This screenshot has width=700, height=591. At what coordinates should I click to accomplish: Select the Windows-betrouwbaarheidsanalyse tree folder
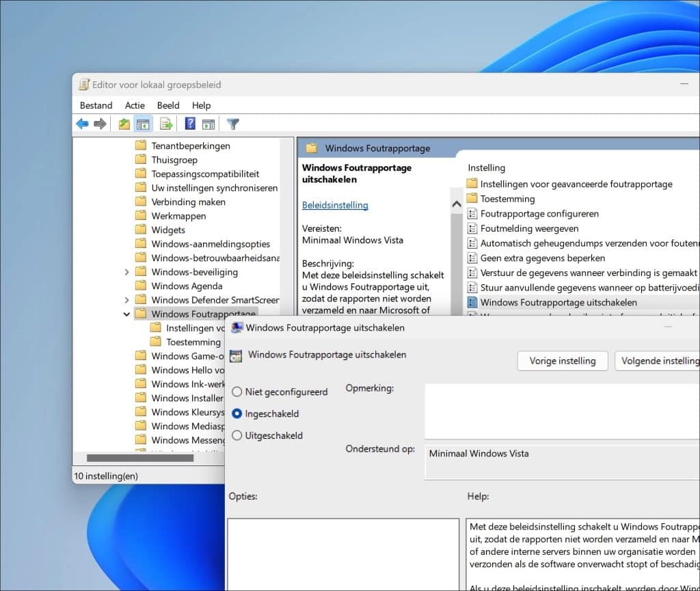215,258
